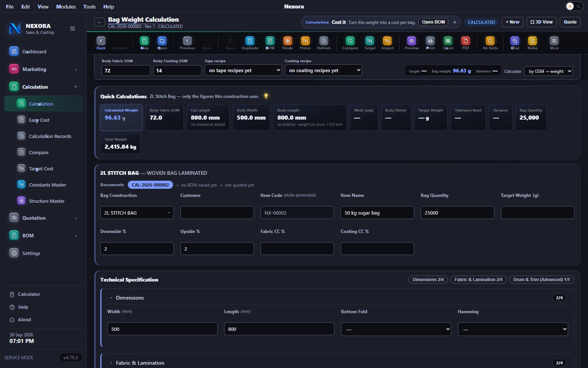Open Calculator in the sidebar
Viewport: 588px width, 368px height.
point(43,294)
